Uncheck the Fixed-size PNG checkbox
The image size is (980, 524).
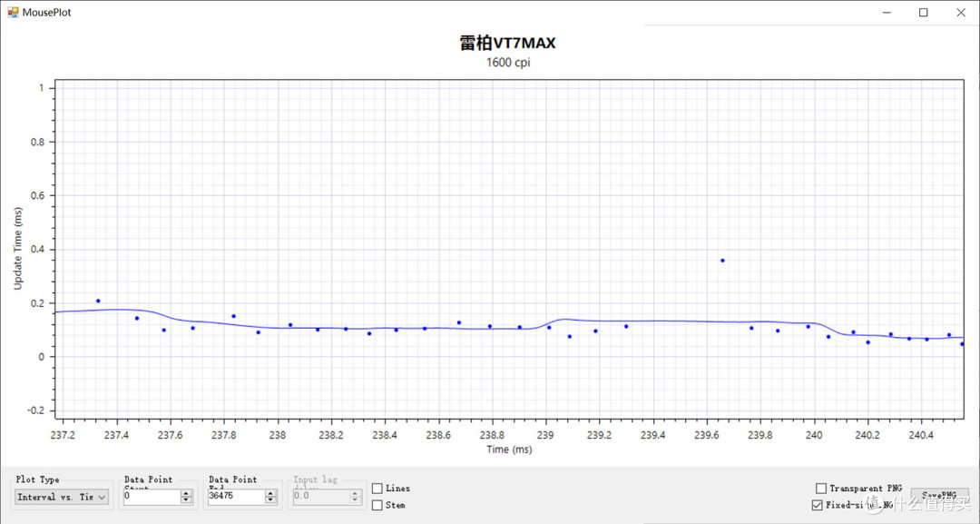coord(817,505)
